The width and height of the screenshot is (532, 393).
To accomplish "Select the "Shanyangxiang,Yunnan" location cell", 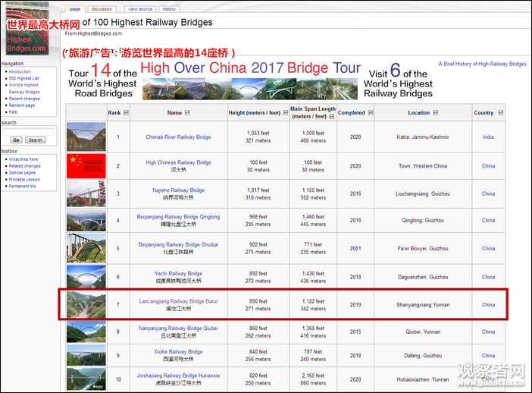I will click(423, 305).
